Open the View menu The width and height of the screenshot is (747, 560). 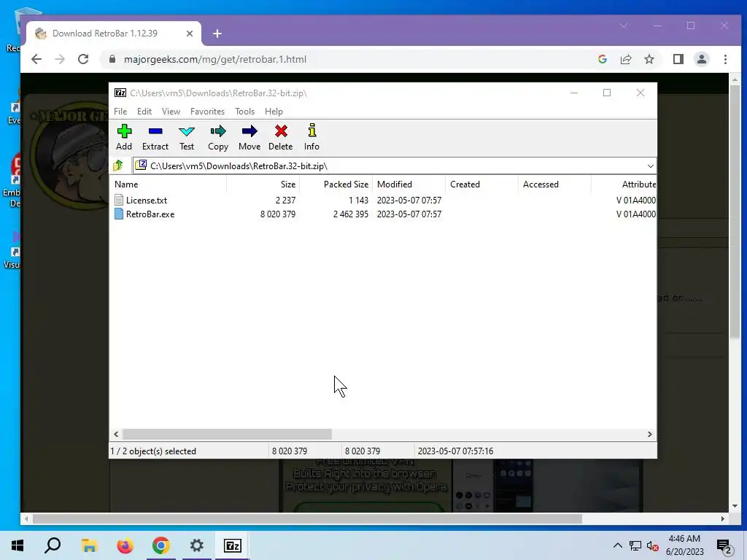click(171, 112)
